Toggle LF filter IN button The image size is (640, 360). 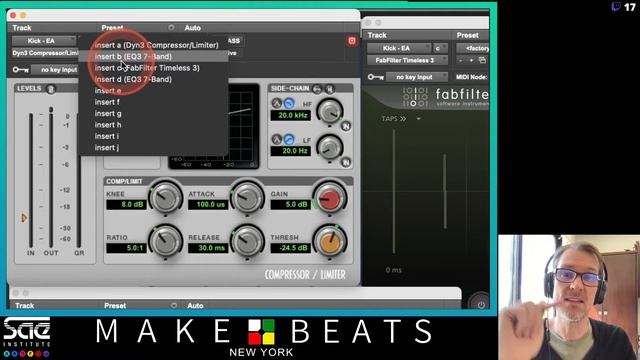coord(346,162)
